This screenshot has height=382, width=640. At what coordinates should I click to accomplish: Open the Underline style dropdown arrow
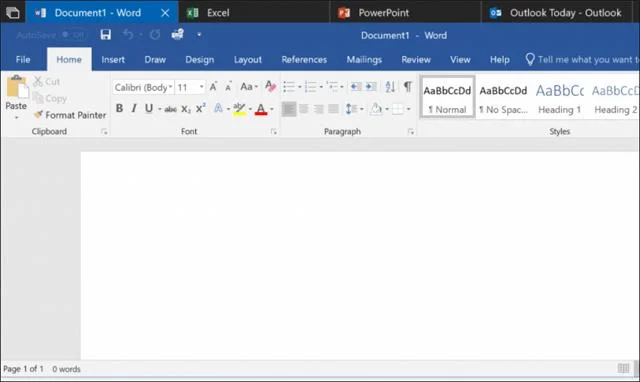160,109
